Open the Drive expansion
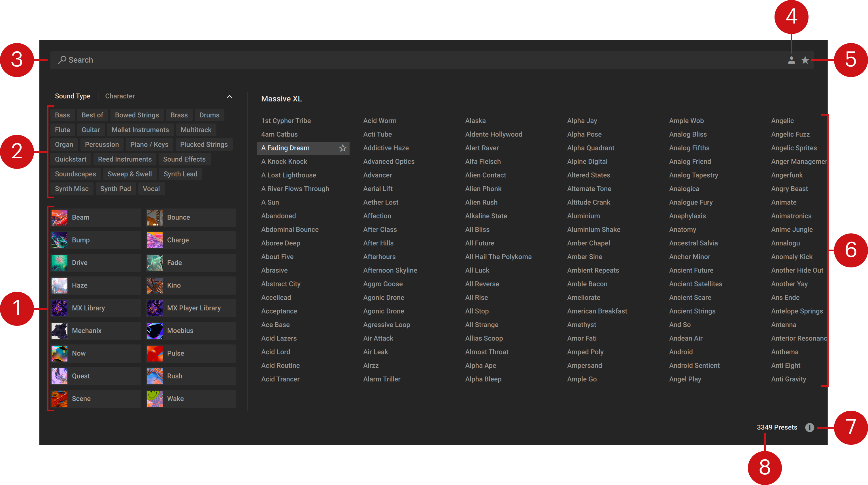 (96, 263)
